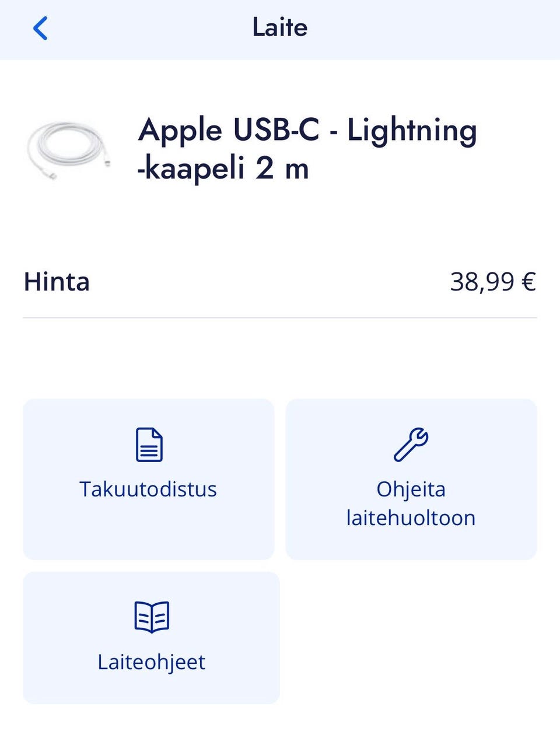Open the Takuutodistus warranty certificate label
The image size is (560, 731).
[x=148, y=489]
